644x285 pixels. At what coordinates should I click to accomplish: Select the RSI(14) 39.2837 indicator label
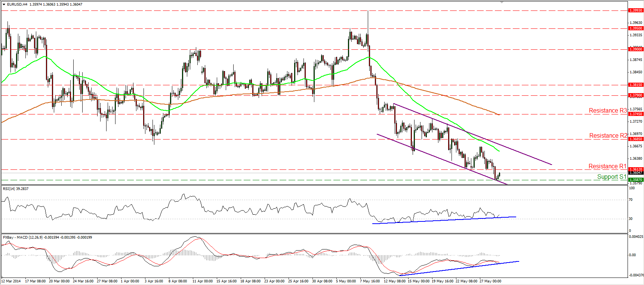click(x=16, y=189)
